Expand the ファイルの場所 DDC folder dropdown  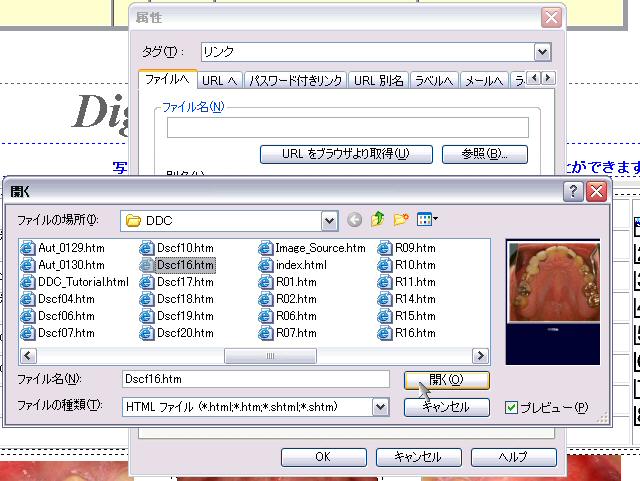(329, 221)
